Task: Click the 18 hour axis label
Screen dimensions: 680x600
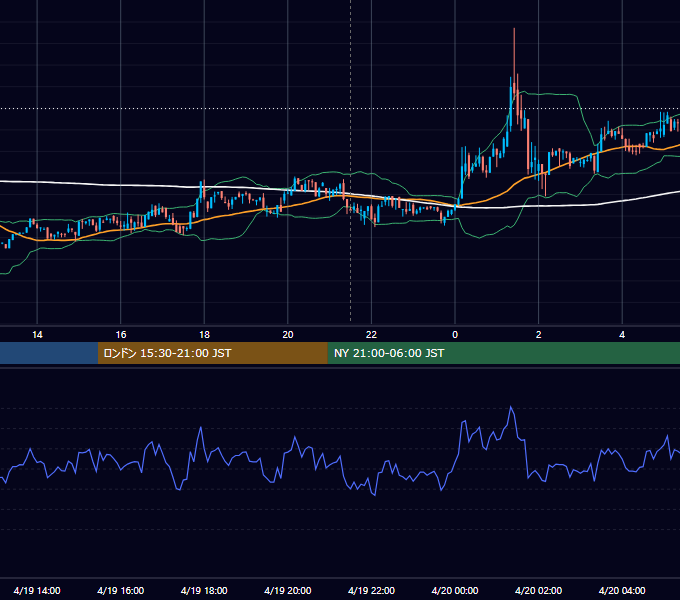Action: coord(204,335)
